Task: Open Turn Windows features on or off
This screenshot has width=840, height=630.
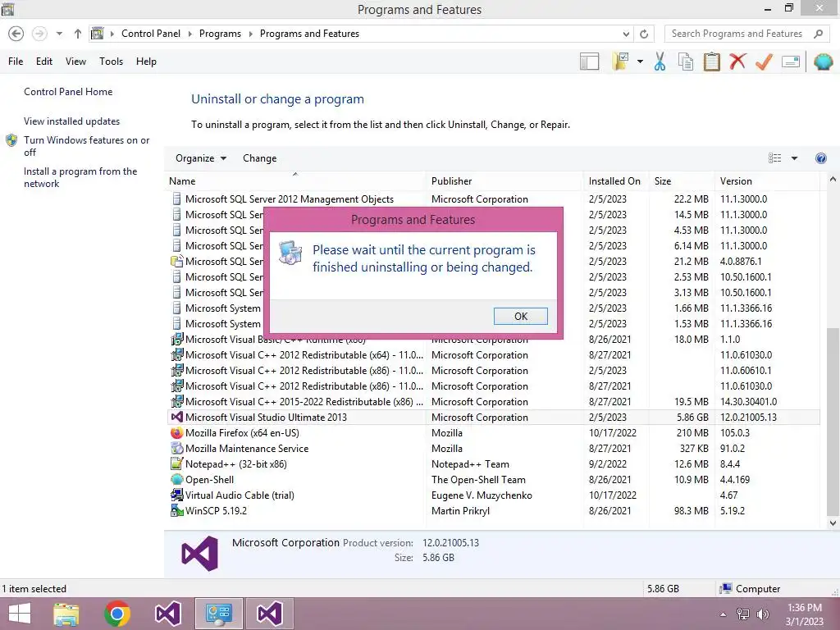Action: click(86, 146)
